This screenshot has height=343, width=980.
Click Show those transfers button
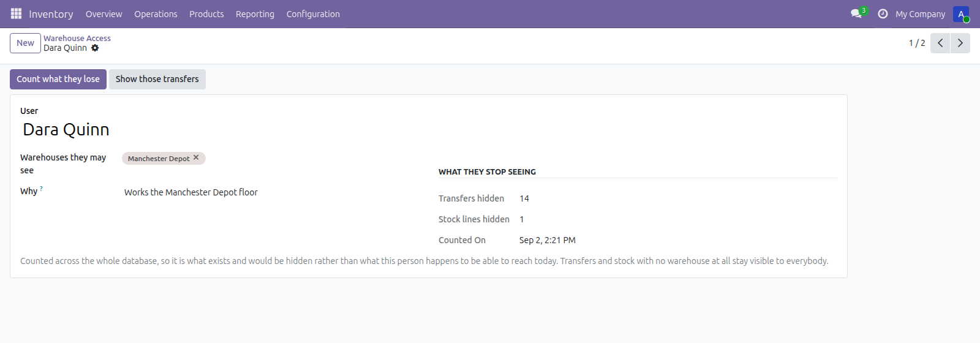point(157,79)
